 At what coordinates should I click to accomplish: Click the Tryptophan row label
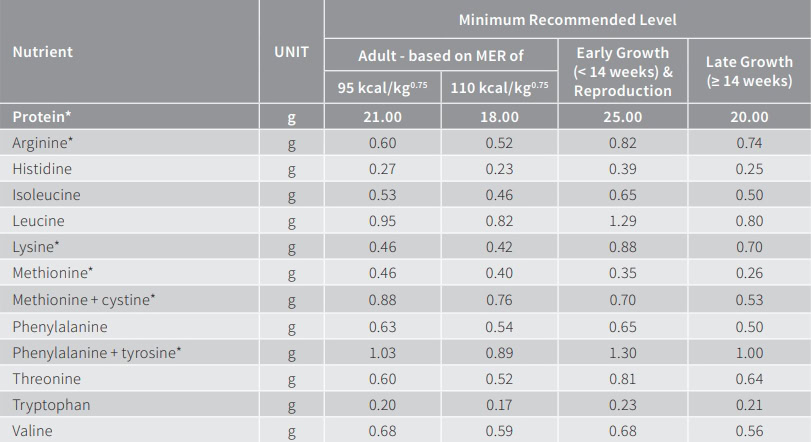[x=51, y=405]
